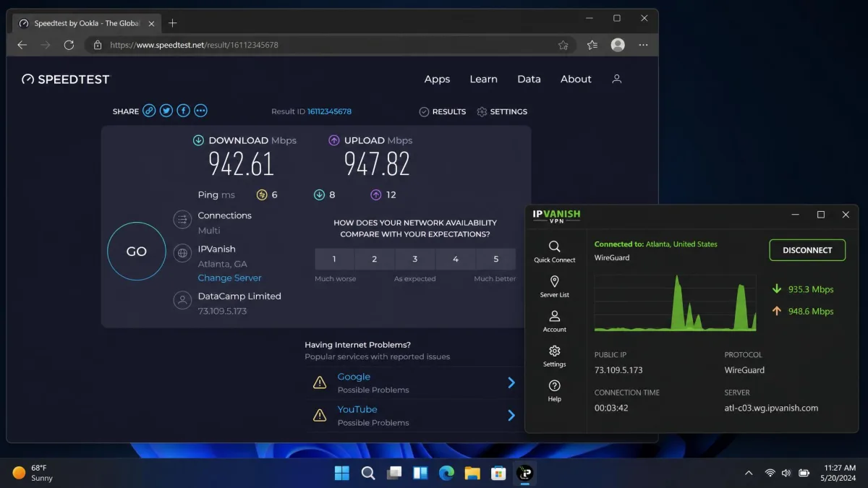The height and width of the screenshot is (488, 868).
Task: Open more share options ellipsis icon
Action: click(x=201, y=111)
